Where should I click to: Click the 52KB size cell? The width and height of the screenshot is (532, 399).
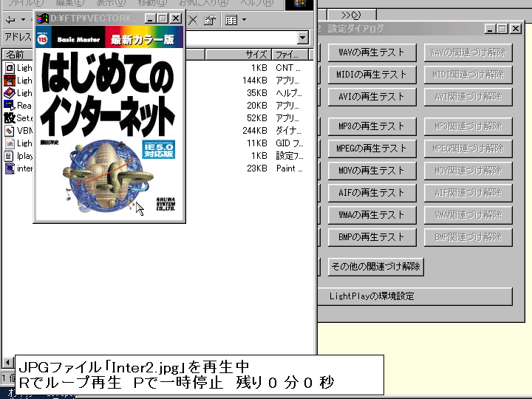tap(257, 118)
